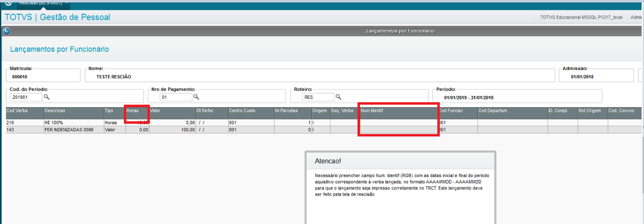This screenshot has width=644, height=224.
Task: Click the Tipo cell reading Valor
Action: 115,130
